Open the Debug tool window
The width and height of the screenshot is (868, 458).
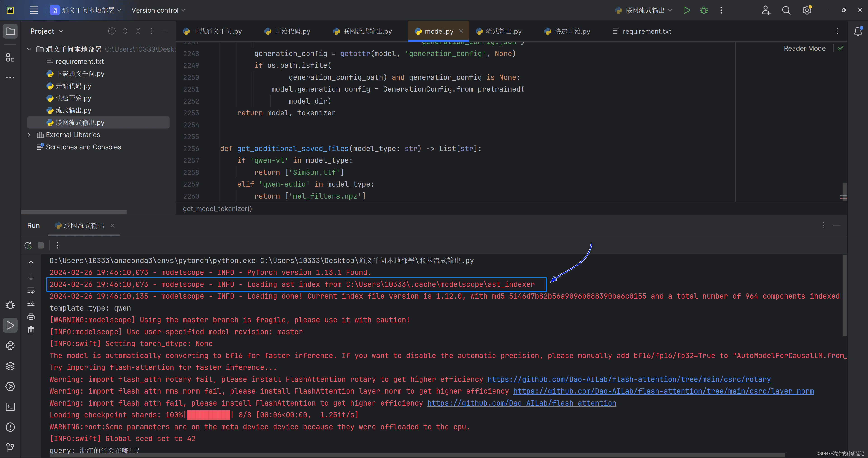[x=10, y=305]
